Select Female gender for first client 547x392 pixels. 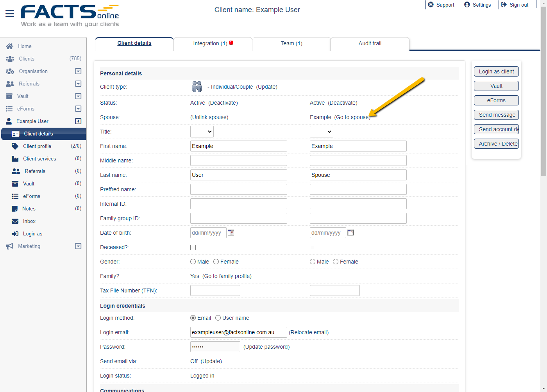(216, 262)
